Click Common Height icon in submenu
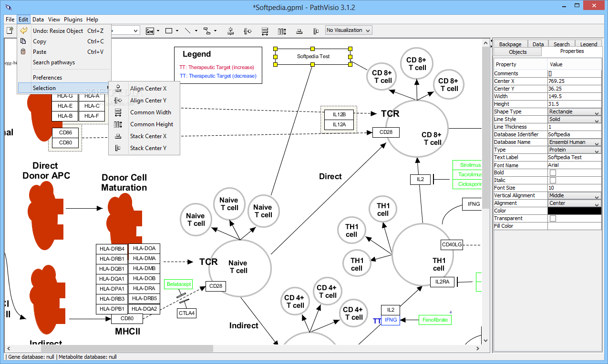Image resolution: width=608 pixels, height=364 pixels. [118, 124]
